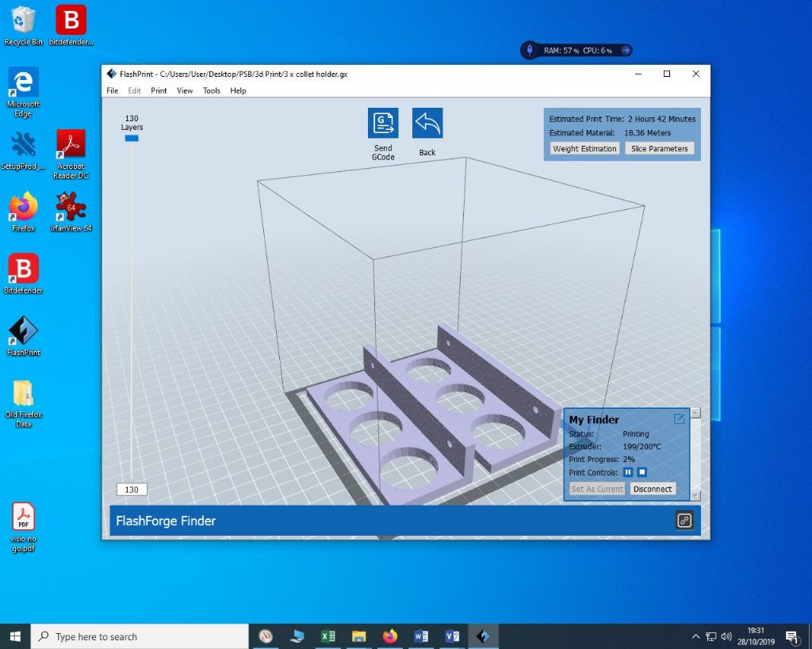The height and width of the screenshot is (649, 812).
Task: Open Excel from the taskbar
Action: point(327,636)
